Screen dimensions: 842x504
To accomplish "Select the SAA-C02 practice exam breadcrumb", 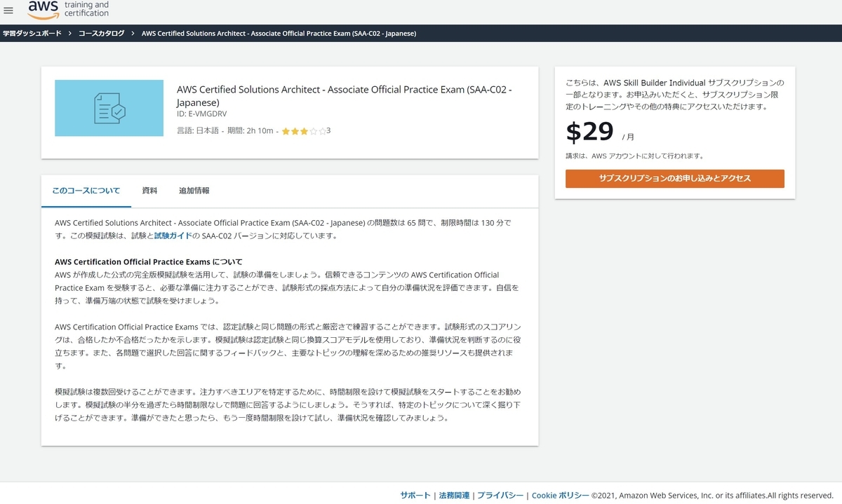I will pos(279,33).
